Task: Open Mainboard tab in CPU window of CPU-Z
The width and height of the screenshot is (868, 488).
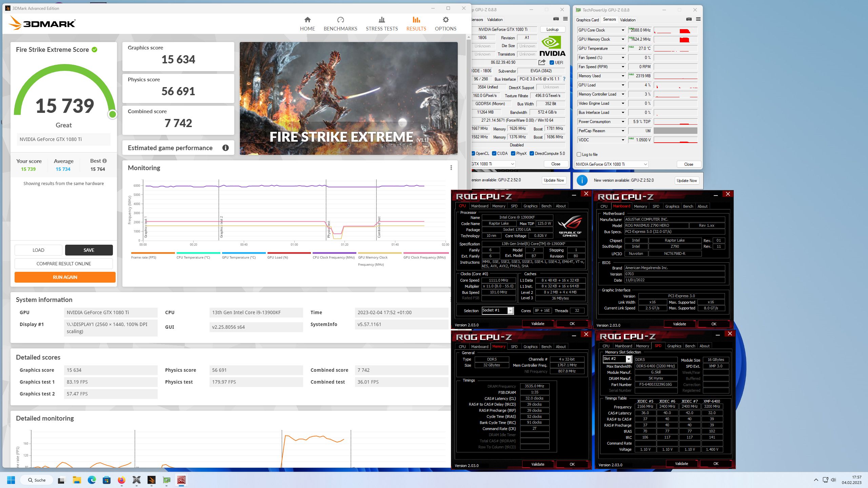Action: click(479, 206)
